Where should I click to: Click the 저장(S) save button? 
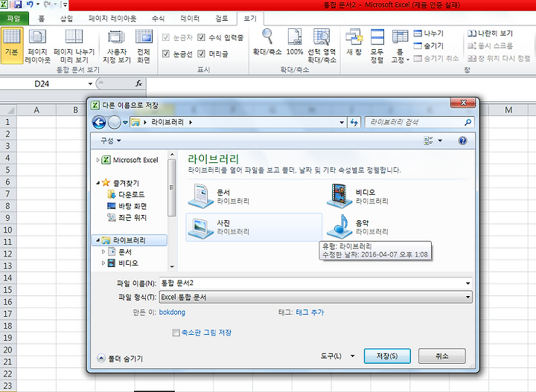coord(387,356)
